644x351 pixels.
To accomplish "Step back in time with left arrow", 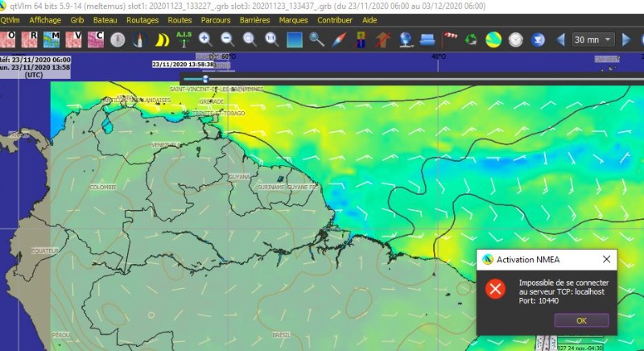I will 560,39.
